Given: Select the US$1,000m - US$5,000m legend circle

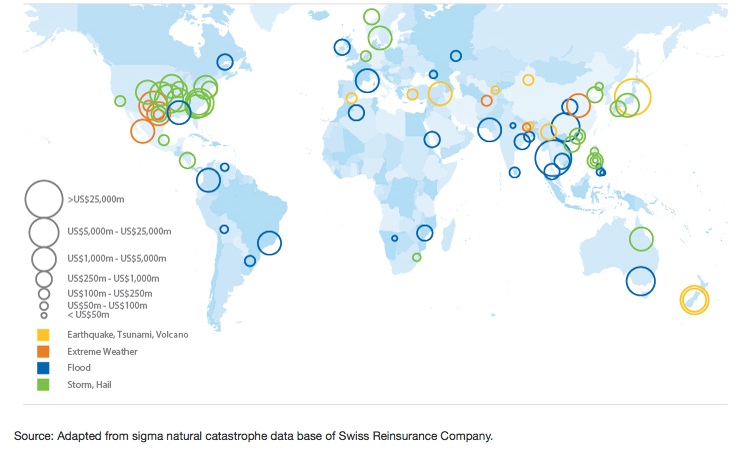Looking at the screenshot, I should point(43,258).
